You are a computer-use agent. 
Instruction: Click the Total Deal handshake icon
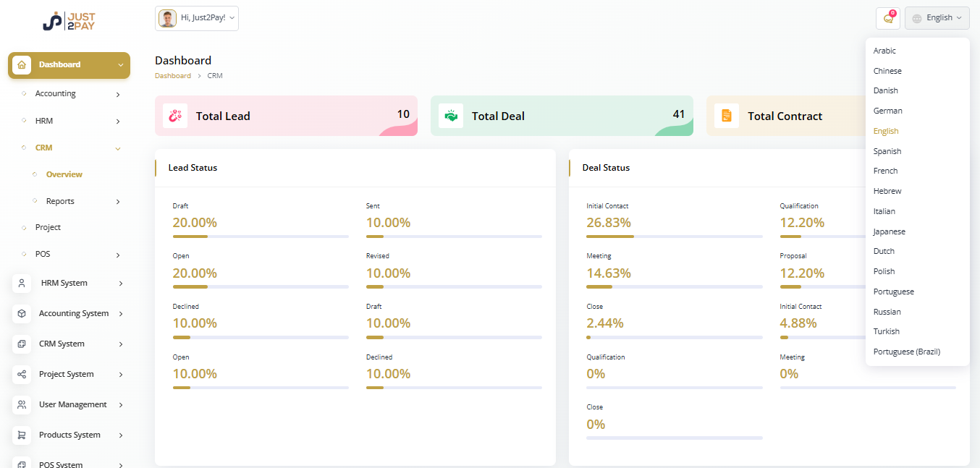click(451, 116)
